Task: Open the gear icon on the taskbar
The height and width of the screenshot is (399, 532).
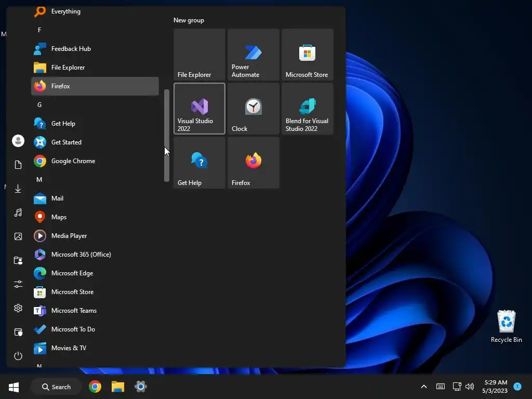Action: point(140,387)
